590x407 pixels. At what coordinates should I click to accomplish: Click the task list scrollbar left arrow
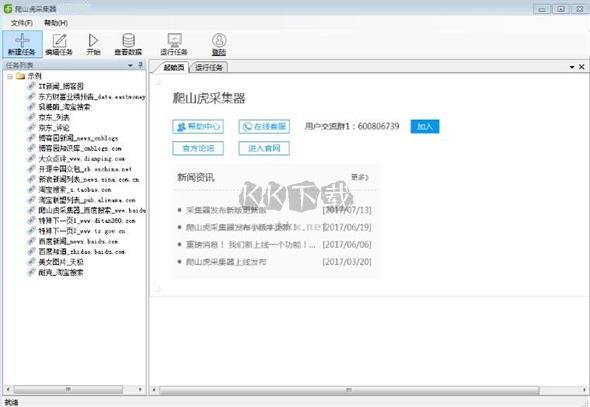point(8,389)
